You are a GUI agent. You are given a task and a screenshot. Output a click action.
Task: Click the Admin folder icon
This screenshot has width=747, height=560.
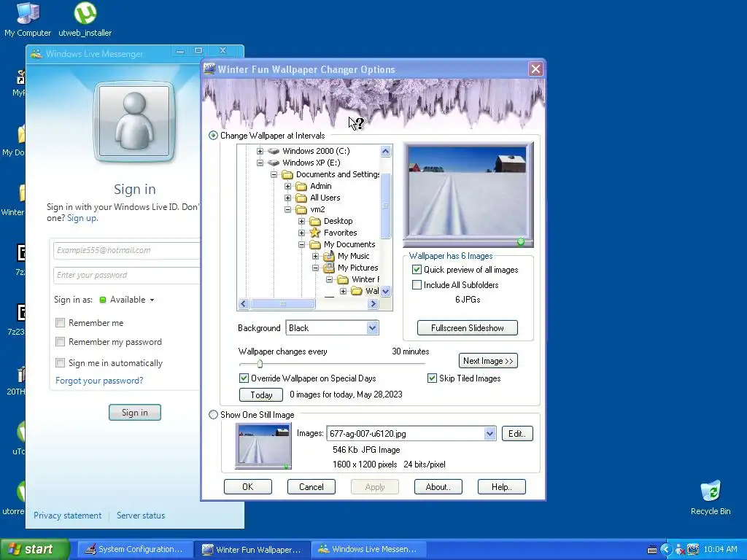click(x=301, y=186)
